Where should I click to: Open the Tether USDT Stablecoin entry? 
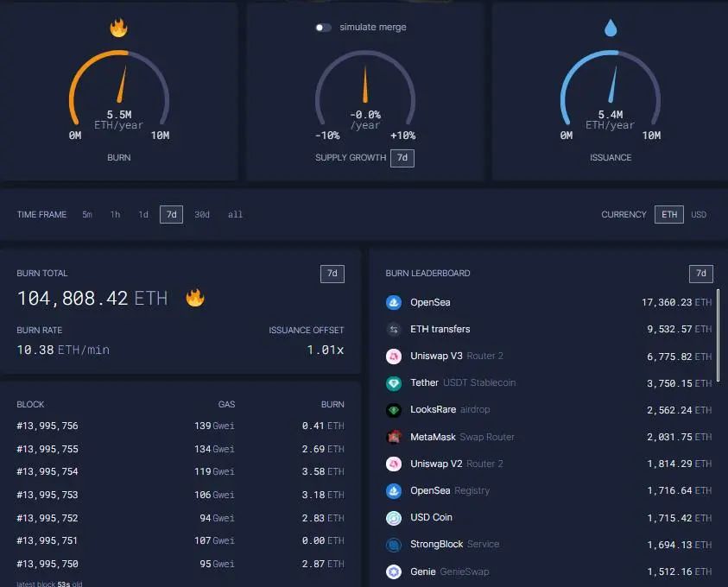548,383
